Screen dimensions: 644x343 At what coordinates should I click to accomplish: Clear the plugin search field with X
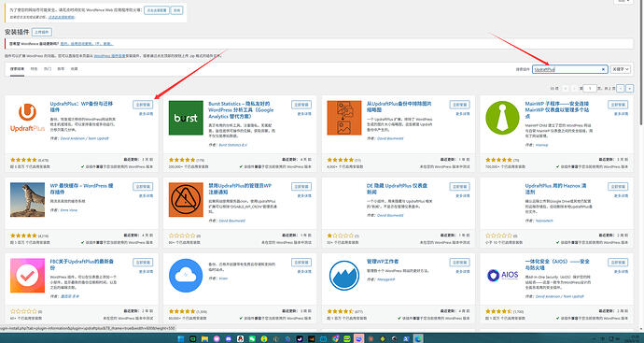[603, 69]
